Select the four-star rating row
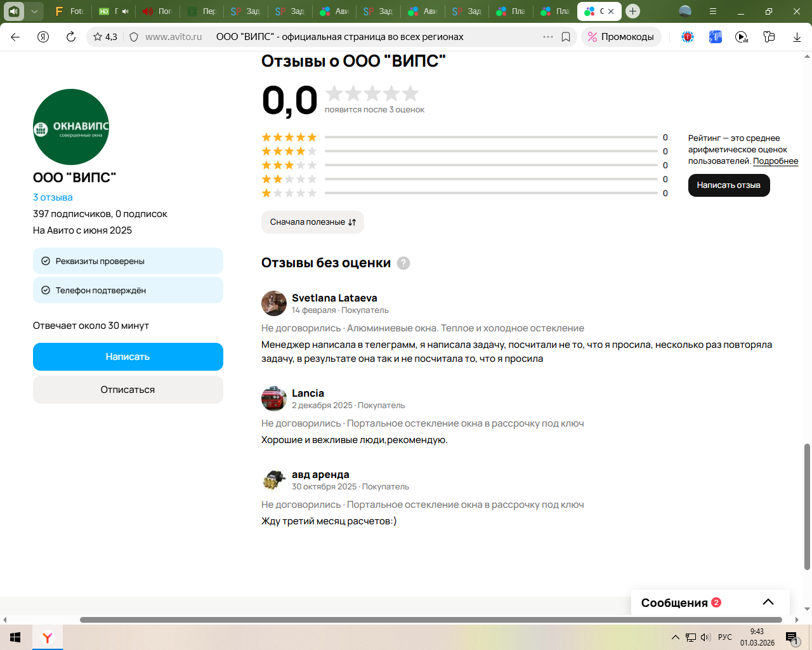The height and width of the screenshot is (650, 812). (464, 151)
